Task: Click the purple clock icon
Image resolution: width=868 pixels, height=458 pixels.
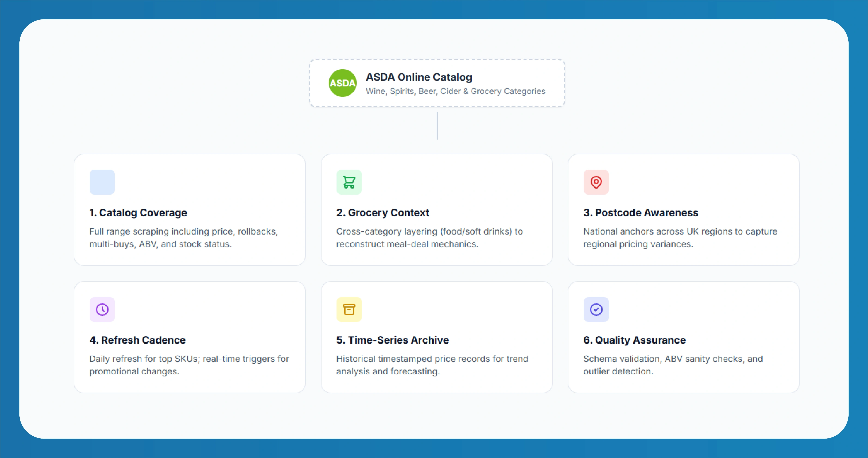Action: [102, 309]
